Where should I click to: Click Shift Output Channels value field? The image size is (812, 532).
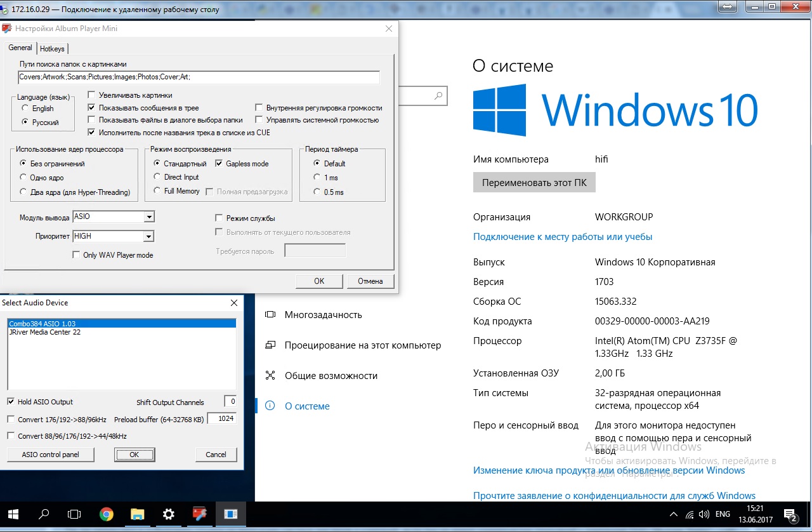pyautogui.click(x=230, y=401)
